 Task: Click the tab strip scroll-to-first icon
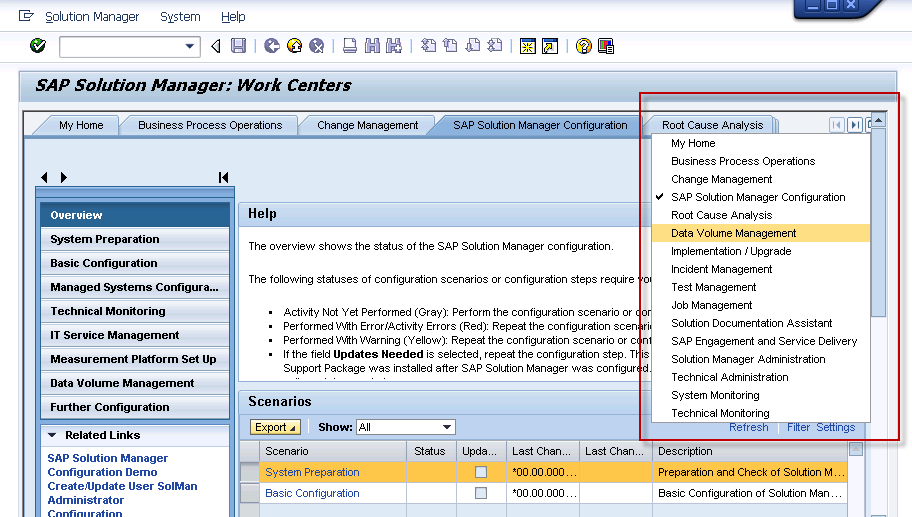(x=836, y=124)
